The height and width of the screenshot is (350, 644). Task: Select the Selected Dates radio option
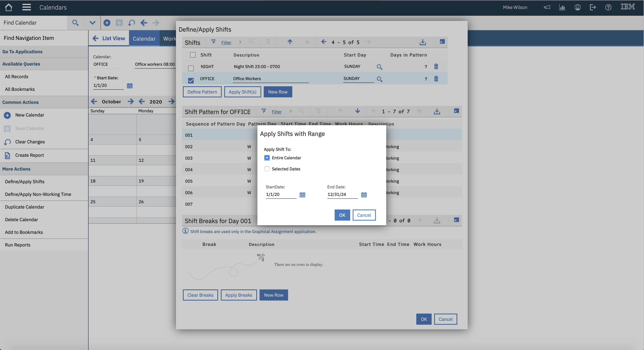coord(267,169)
